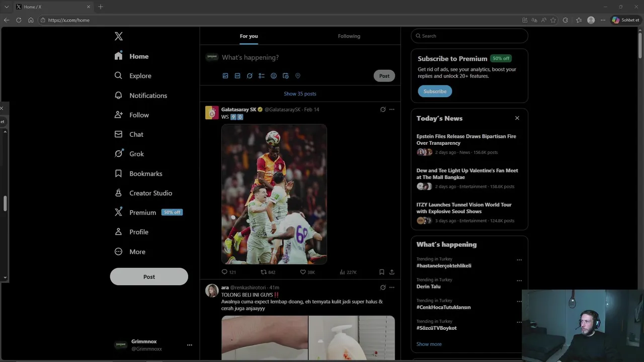Share the Galatasaray post
The image size is (644, 362).
pos(392,272)
